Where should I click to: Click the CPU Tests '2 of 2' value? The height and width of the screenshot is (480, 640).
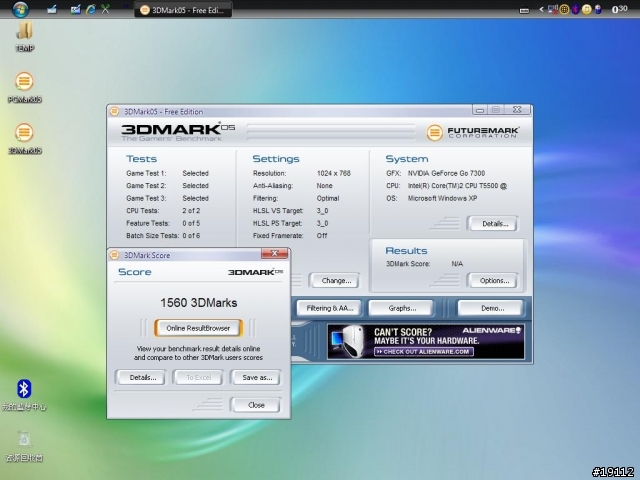tap(191, 211)
